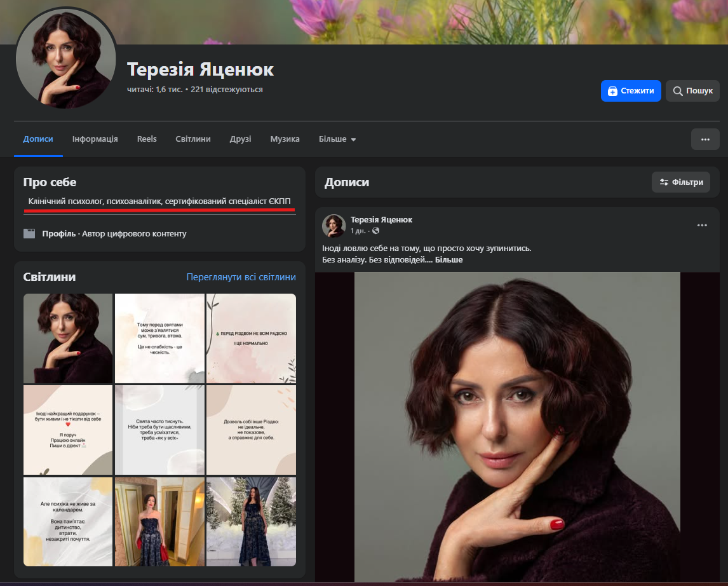
Task: Expand the Більше tab dropdown
Action: 337,139
